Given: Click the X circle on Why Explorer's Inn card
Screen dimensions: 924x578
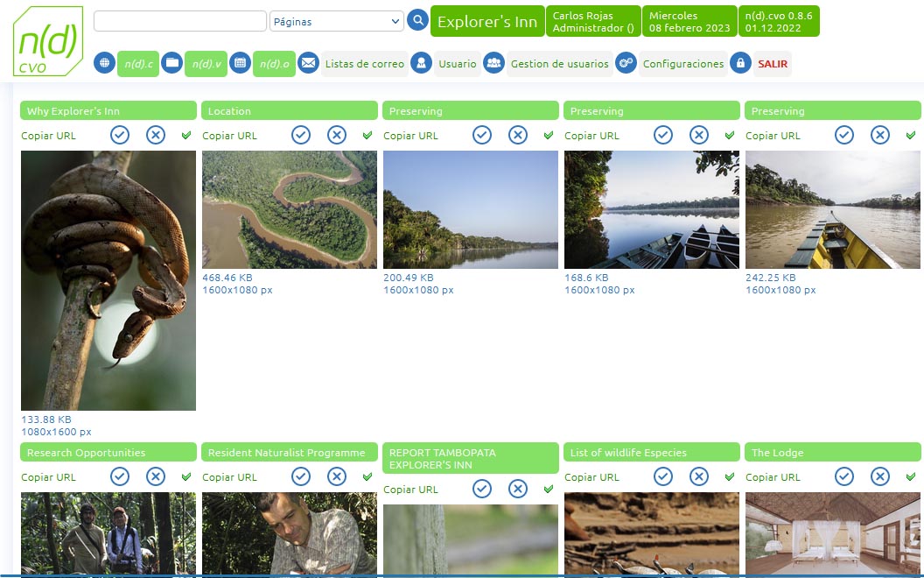Looking at the screenshot, I should click(x=156, y=135).
